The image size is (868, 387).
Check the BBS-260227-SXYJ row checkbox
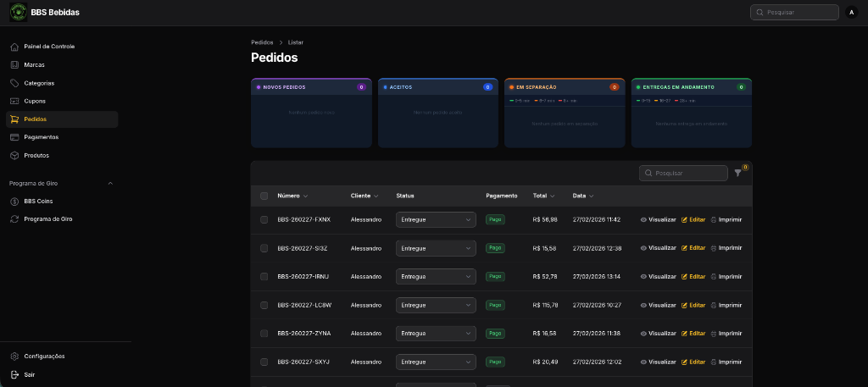click(x=264, y=362)
